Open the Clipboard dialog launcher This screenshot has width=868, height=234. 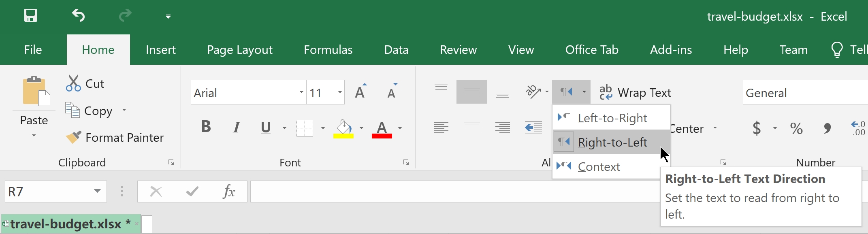[171, 163]
